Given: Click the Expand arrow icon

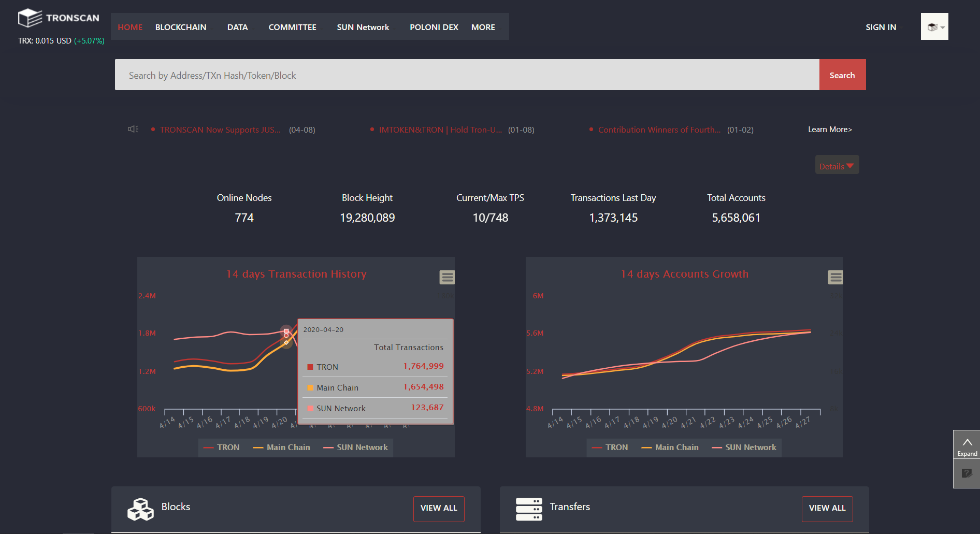Looking at the screenshot, I should click(967, 443).
